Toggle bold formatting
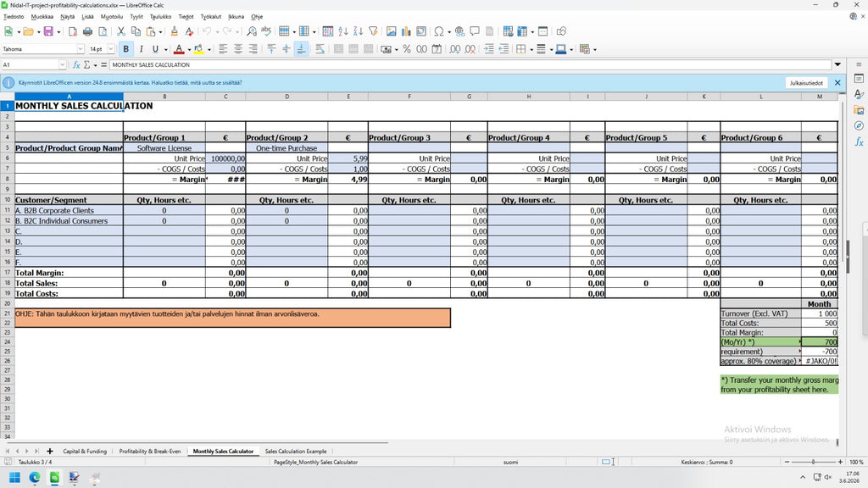Image resolution: width=868 pixels, height=488 pixels. [x=125, y=49]
